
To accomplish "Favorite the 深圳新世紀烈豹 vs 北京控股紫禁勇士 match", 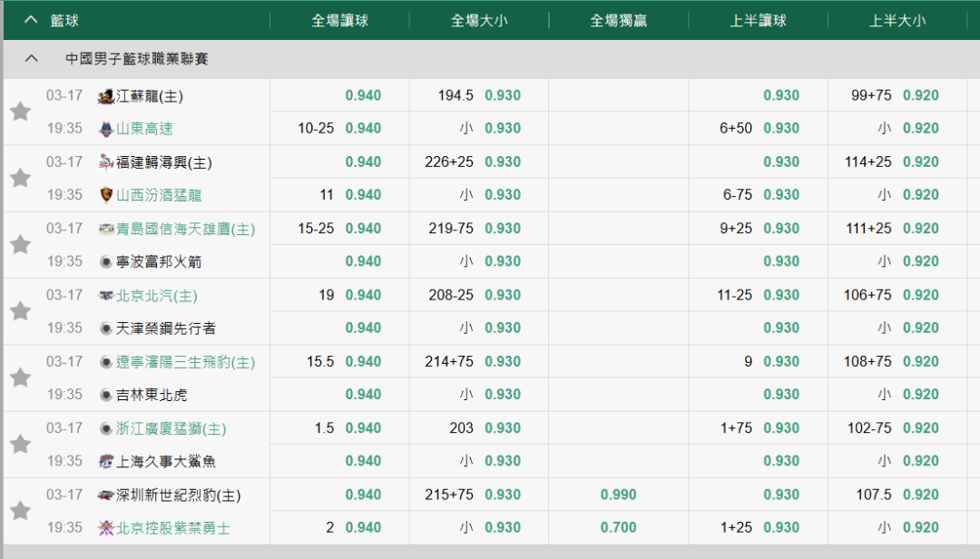I will click(20, 512).
